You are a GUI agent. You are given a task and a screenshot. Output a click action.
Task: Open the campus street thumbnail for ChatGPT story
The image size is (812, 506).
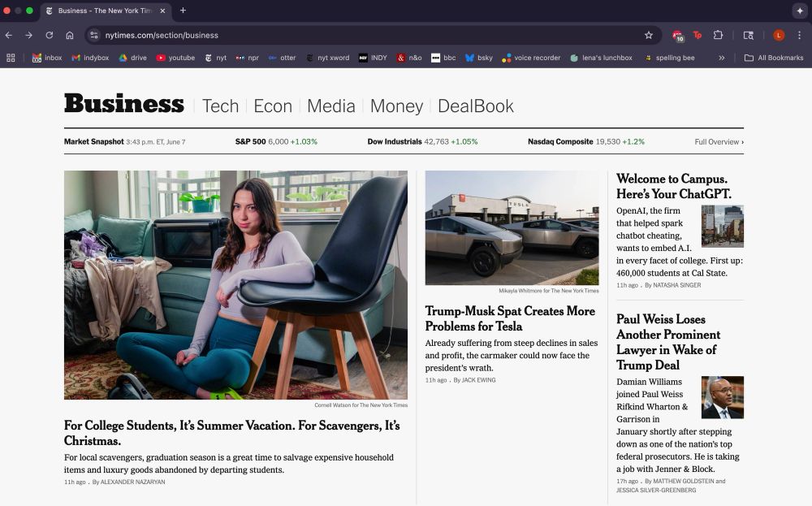723,226
